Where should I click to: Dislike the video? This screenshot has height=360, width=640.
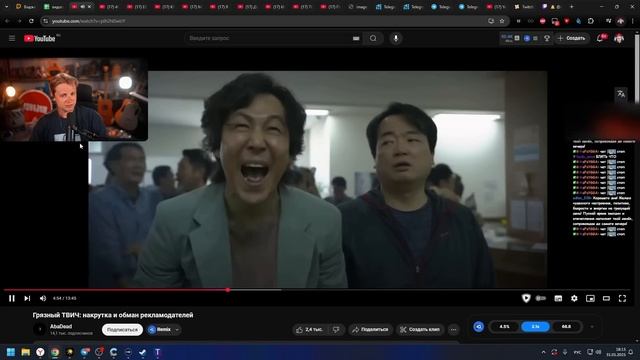[336, 329]
